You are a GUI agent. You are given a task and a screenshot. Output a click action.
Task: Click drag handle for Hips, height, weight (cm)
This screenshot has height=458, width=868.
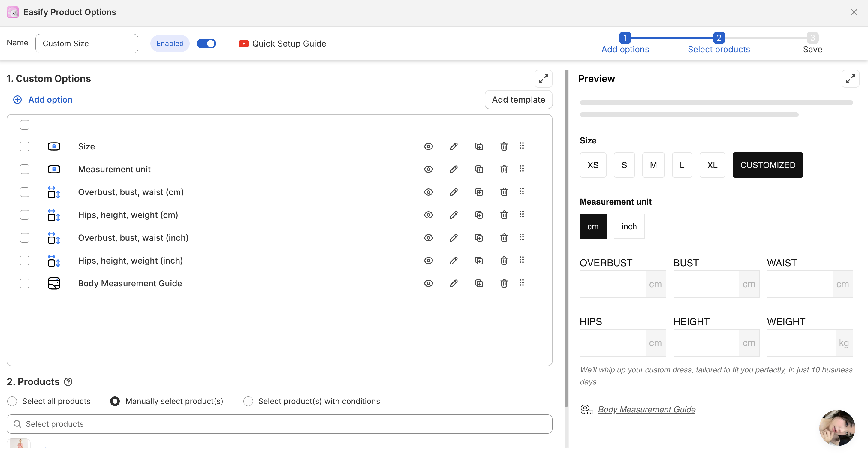point(521,214)
